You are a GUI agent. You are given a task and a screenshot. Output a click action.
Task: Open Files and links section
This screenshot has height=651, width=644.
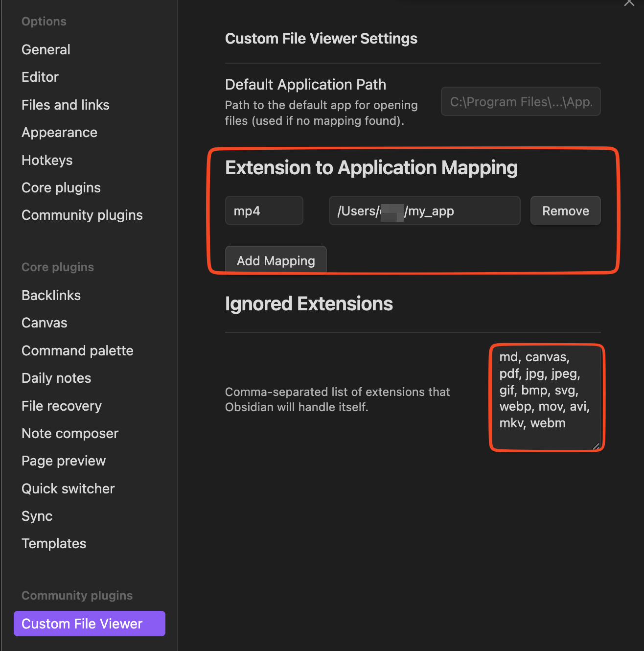coord(66,105)
